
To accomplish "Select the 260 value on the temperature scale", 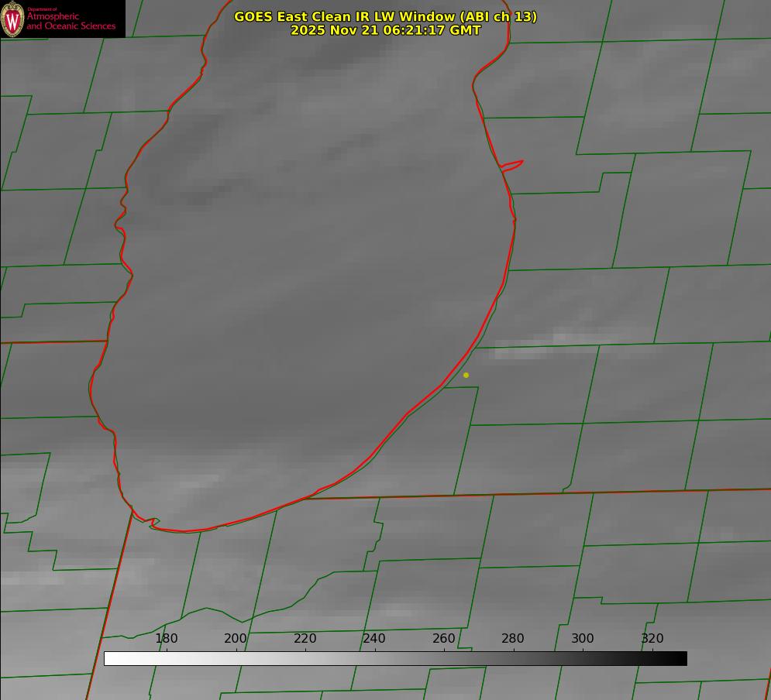I will pos(444,639).
